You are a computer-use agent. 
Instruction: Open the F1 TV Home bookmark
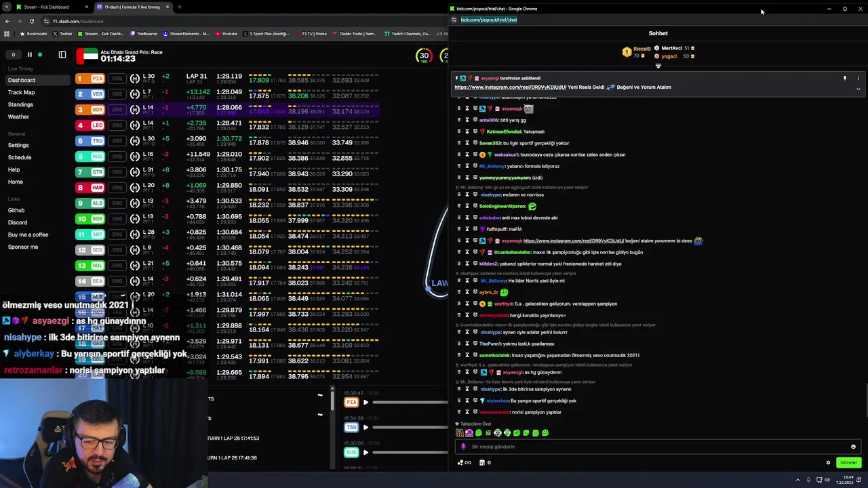[x=311, y=33]
